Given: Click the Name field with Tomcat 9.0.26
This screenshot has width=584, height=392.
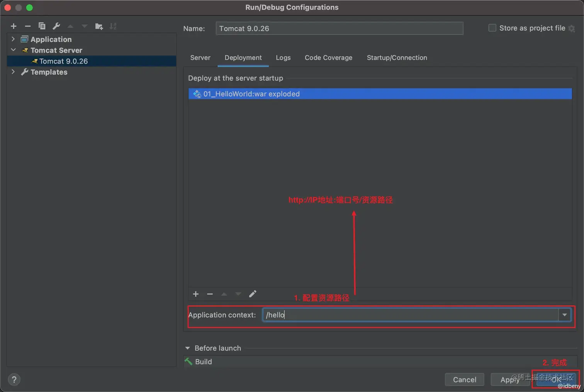Looking at the screenshot, I should [340, 28].
